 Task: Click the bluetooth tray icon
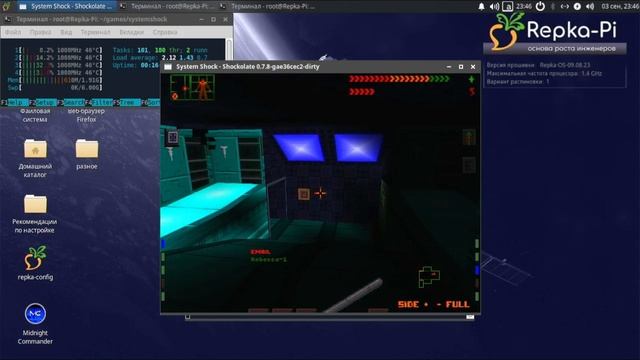(553, 6)
